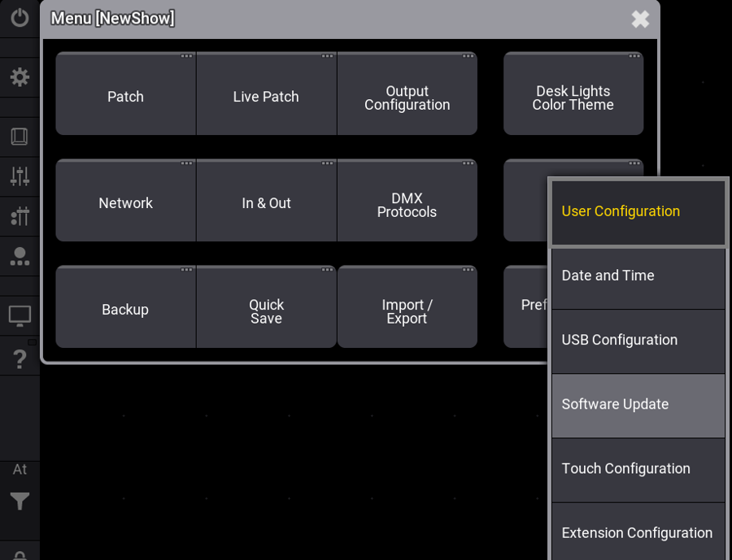Select User Configuration from the popup list
This screenshot has width=732, height=560.
(x=638, y=212)
